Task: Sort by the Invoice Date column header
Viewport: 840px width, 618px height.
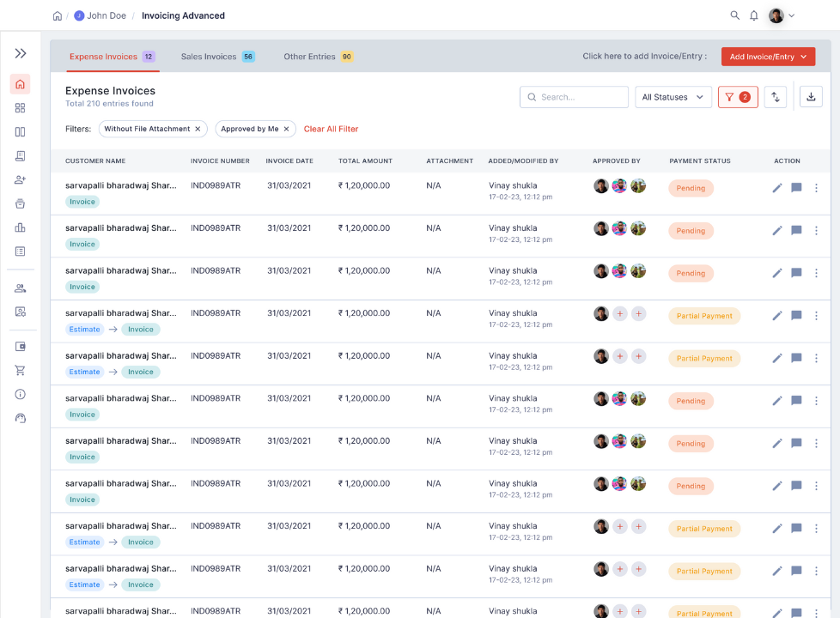Action: point(289,161)
